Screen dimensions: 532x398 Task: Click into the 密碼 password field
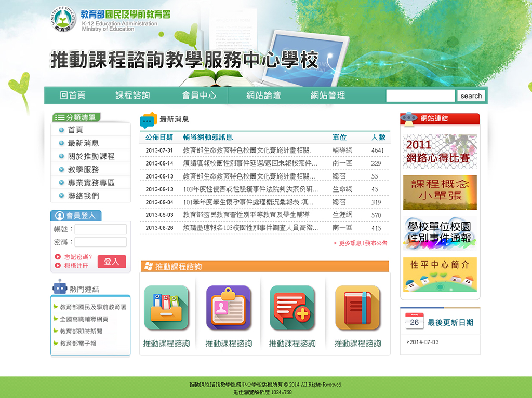coord(100,242)
